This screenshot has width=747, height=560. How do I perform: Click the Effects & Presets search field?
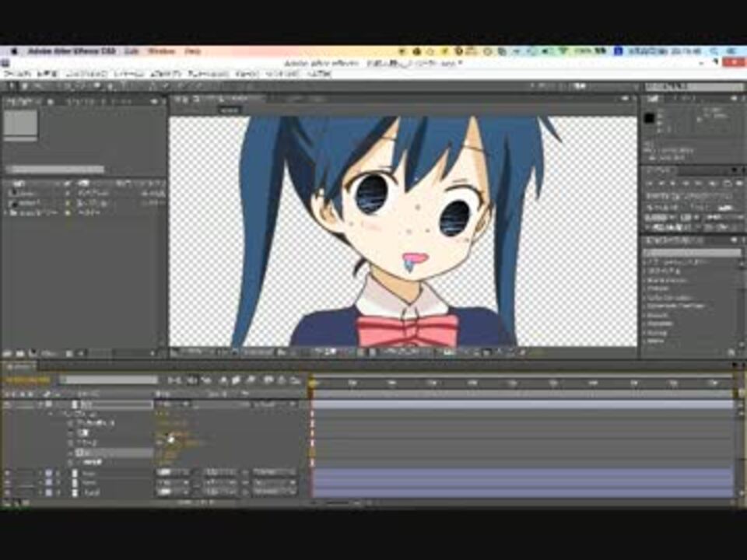click(x=692, y=252)
